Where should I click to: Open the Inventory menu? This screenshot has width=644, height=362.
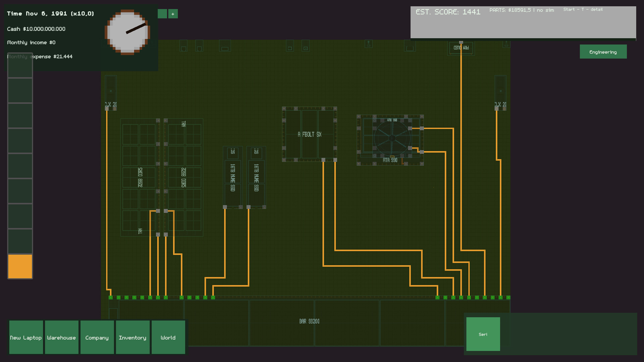click(132, 337)
